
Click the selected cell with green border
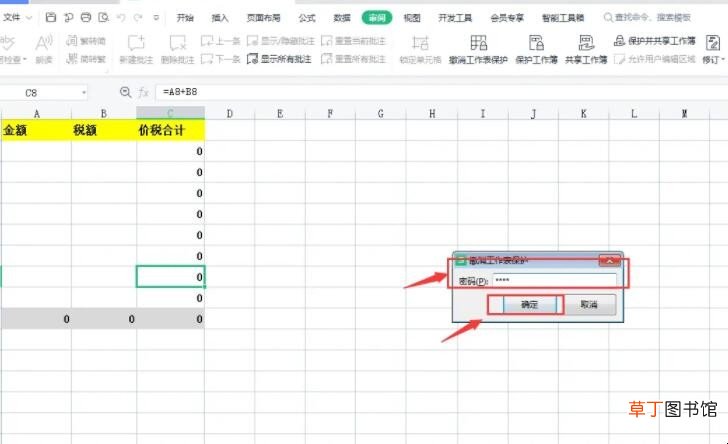pos(170,276)
